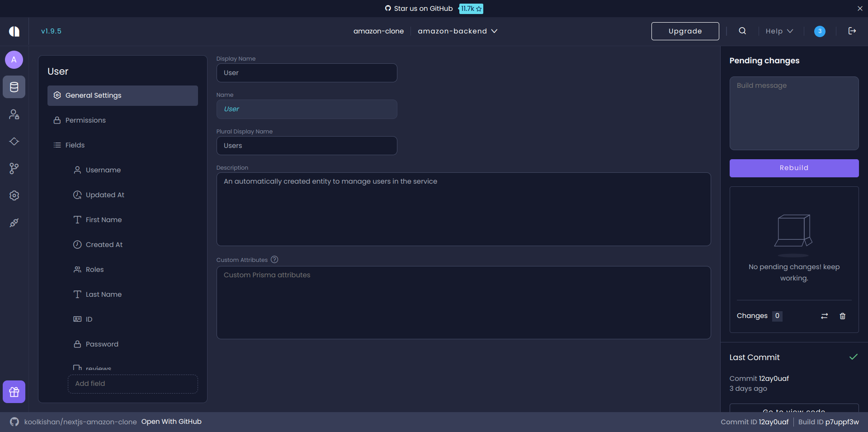
Task: Click the Rebuild button
Action: point(794,168)
